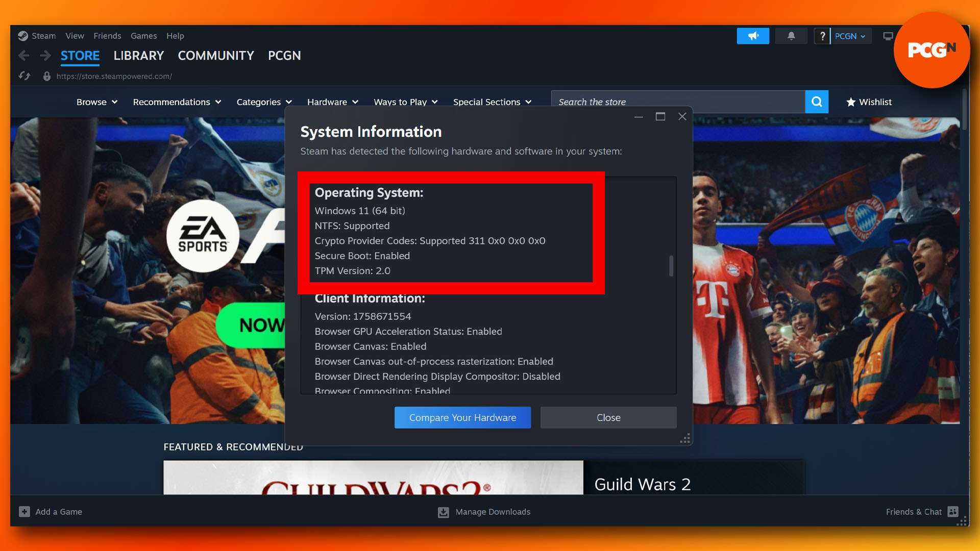The width and height of the screenshot is (980, 551).
Task: Switch to the STORE tab
Action: (80, 56)
